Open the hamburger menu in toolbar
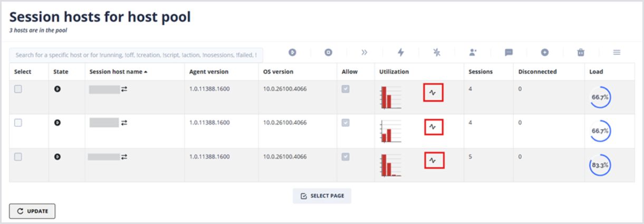This screenshot has height=224, width=644. tap(617, 52)
